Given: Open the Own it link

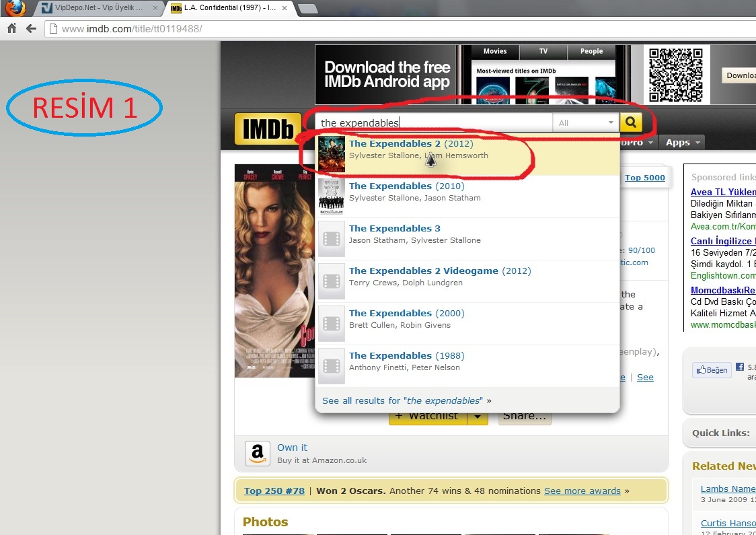Looking at the screenshot, I should (292, 448).
